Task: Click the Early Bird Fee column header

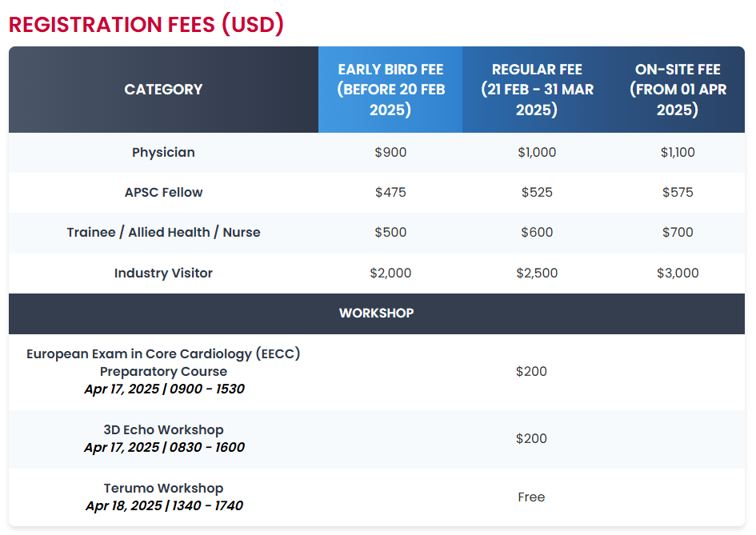Action: click(390, 90)
